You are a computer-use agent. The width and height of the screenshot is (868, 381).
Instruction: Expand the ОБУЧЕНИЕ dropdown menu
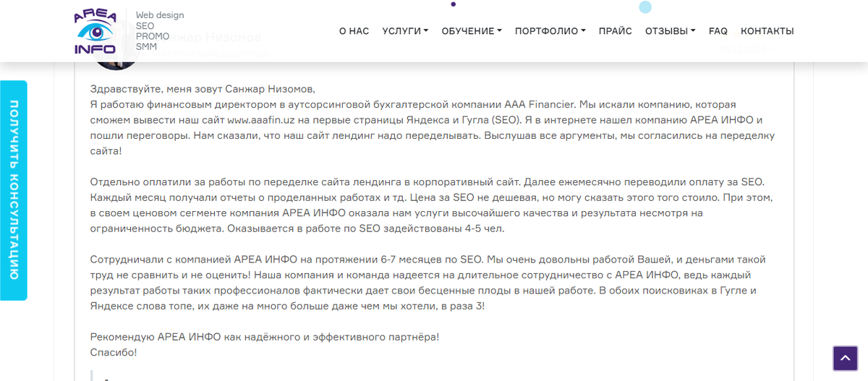[x=472, y=31]
